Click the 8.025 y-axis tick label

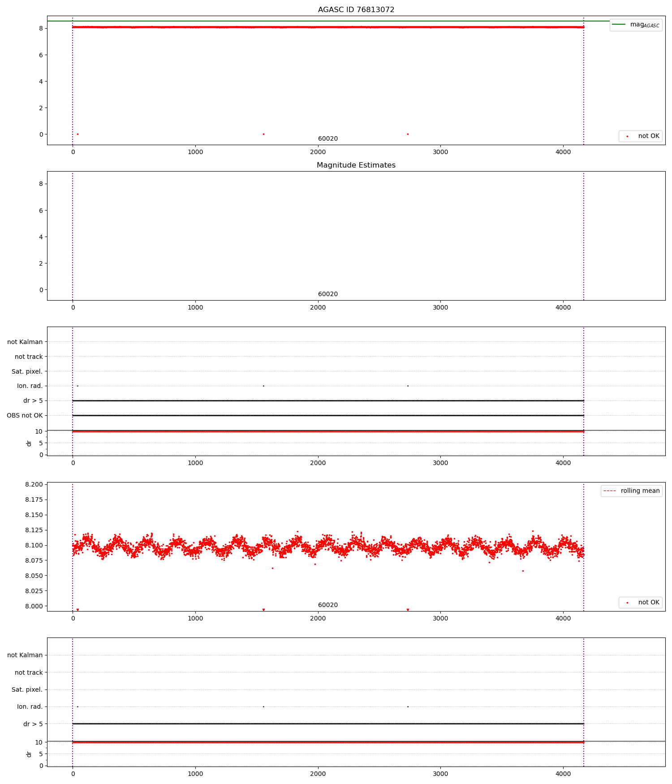pos(34,591)
